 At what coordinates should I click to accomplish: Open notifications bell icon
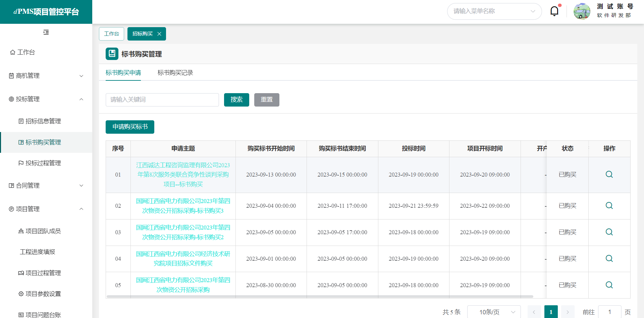[x=554, y=11]
